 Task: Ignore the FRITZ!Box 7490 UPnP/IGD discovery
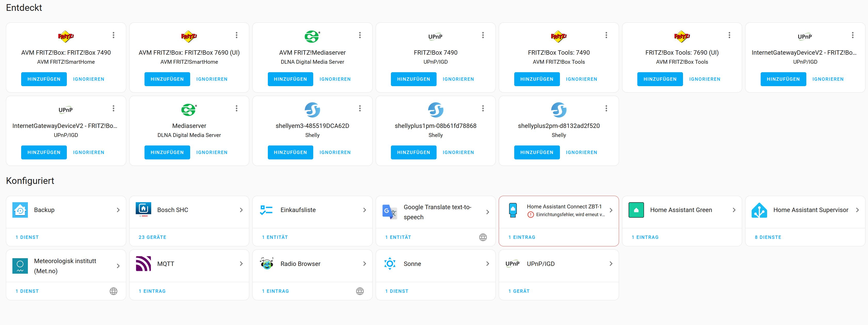(458, 79)
